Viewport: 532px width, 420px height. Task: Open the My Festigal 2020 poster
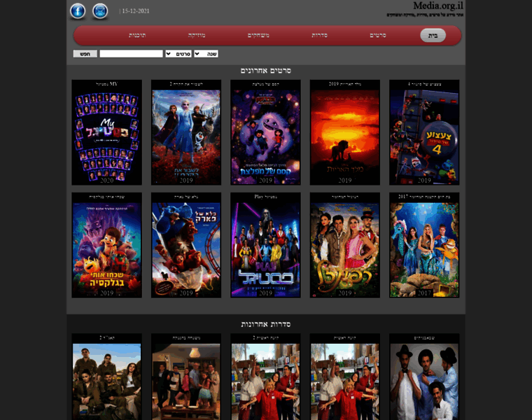[x=107, y=132]
